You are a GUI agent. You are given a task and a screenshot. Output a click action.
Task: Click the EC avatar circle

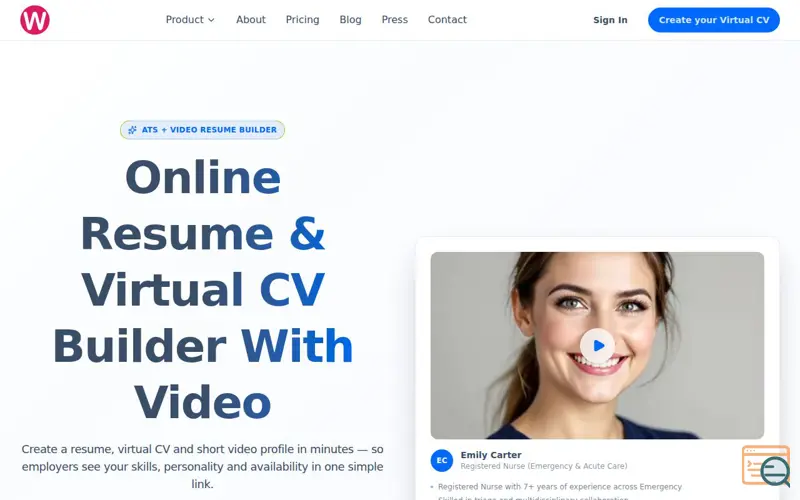(x=442, y=460)
